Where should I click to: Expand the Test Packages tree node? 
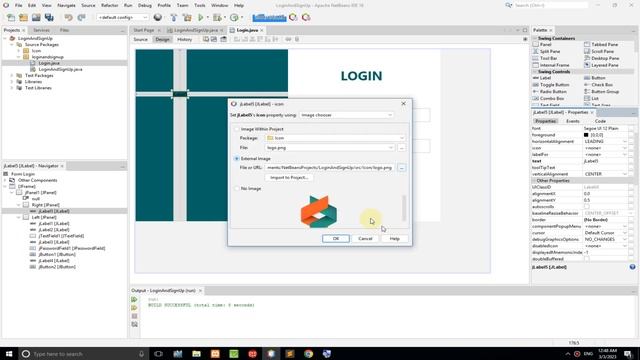click(12, 76)
